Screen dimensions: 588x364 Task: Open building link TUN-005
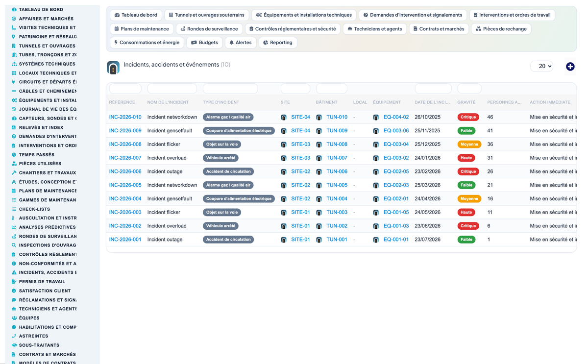[x=337, y=185]
